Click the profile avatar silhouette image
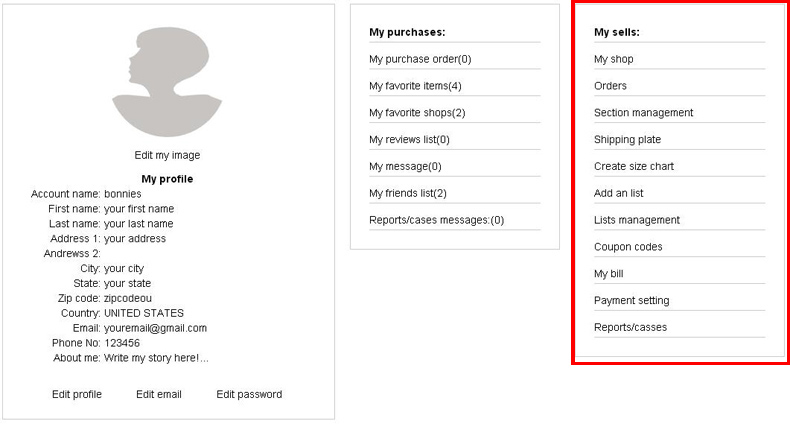 [x=167, y=82]
